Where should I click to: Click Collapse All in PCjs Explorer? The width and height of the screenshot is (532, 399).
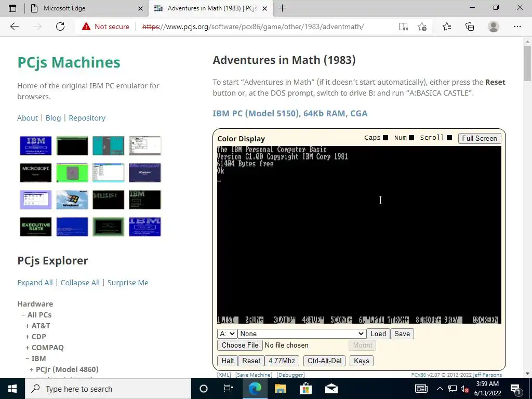tap(80, 283)
